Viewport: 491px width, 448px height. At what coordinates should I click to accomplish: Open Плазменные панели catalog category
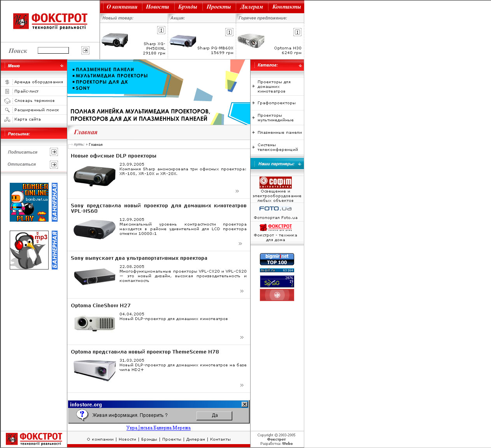tap(280, 133)
